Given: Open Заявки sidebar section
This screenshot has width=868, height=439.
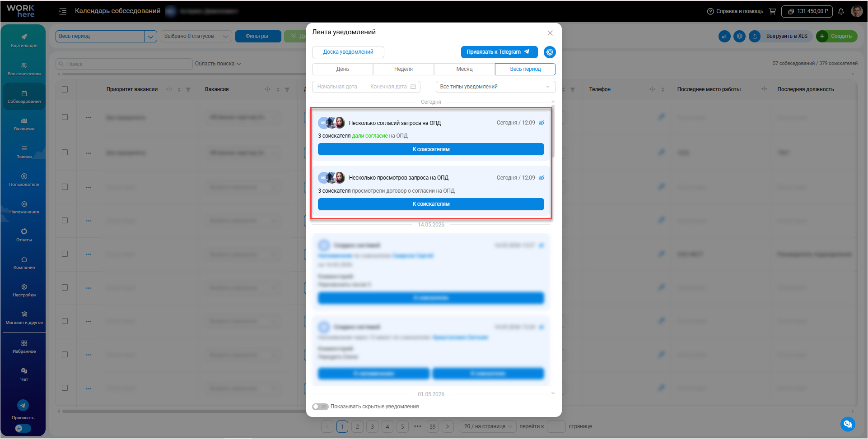Looking at the screenshot, I should point(24,152).
